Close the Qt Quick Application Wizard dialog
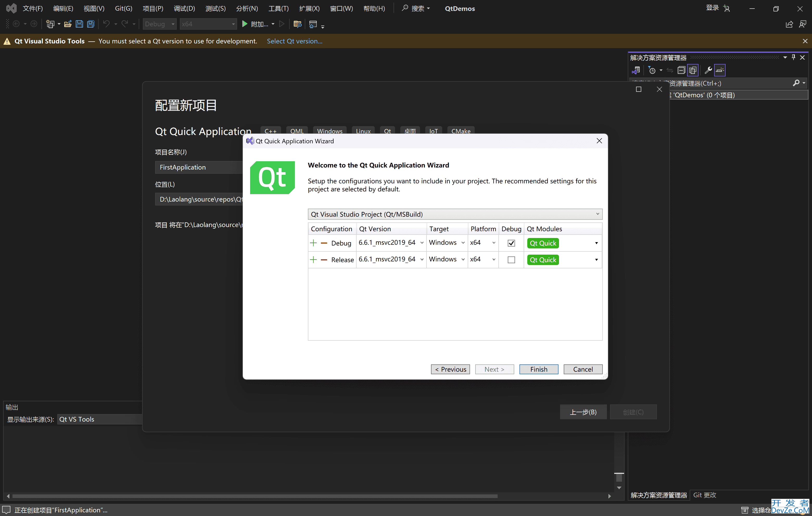 [x=599, y=141]
